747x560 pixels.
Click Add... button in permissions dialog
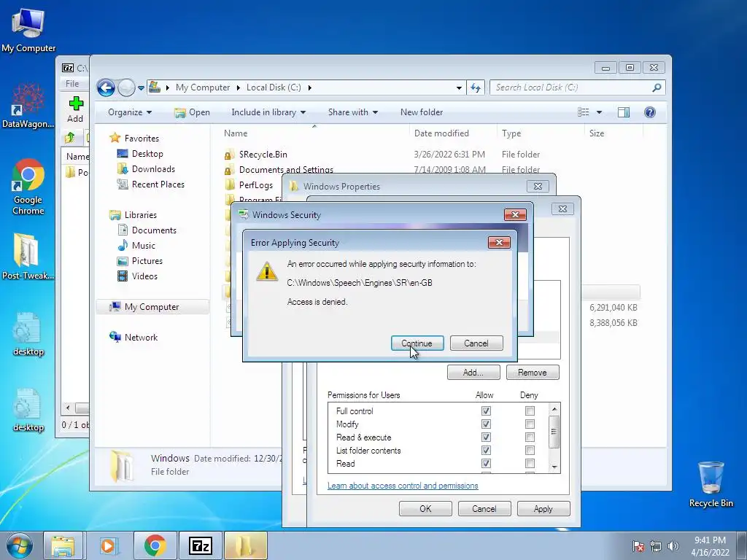coord(473,373)
